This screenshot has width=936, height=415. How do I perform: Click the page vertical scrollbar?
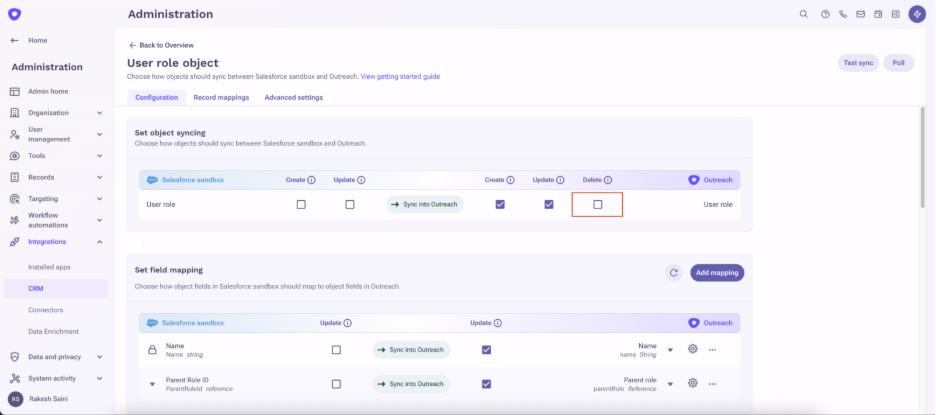click(x=923, y=156)
